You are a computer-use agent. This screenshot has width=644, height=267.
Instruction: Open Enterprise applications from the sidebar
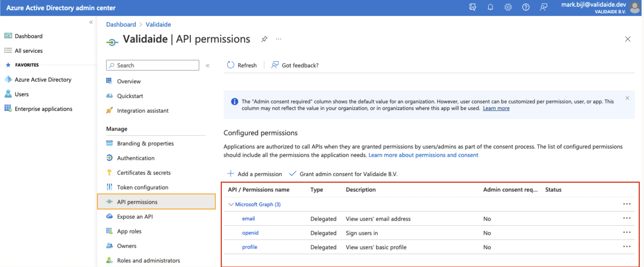(x=43, y=109)
